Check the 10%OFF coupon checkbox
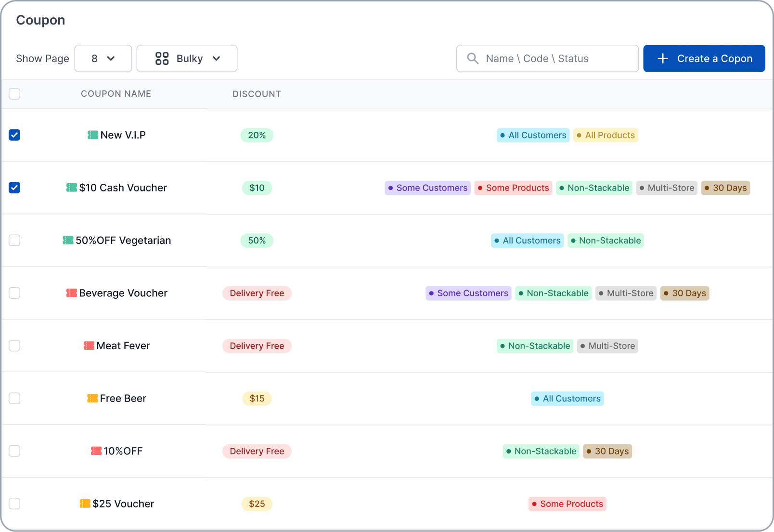The image size is (774, 532). click(x=14, y=451)
